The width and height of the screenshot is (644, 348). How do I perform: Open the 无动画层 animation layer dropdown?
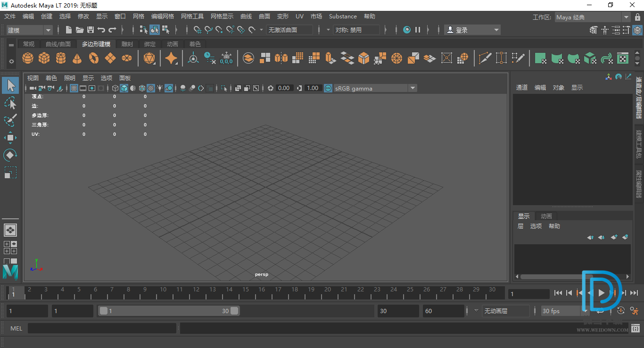point(505,311)
